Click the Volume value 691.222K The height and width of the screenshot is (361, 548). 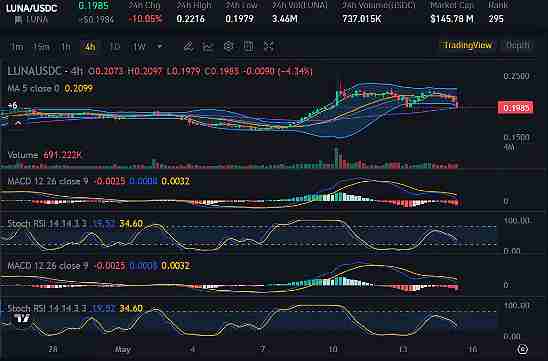62,155
